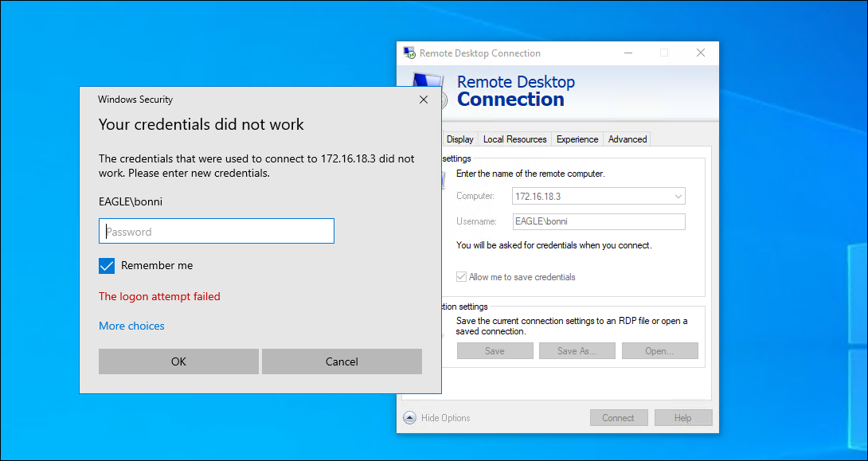Image resolution: width=868 pixels, height=461 pixels.
Task: Click the Save As... button
Action: coord(577,351)
